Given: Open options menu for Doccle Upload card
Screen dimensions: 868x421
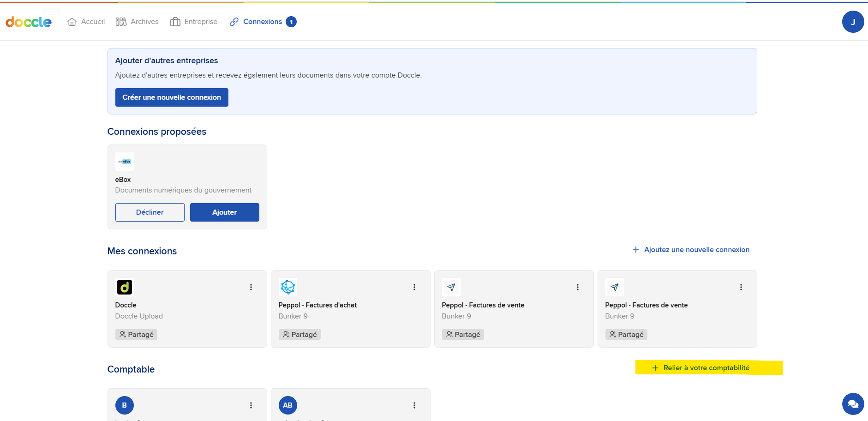Looking at the screenshot, I should 251,287.
